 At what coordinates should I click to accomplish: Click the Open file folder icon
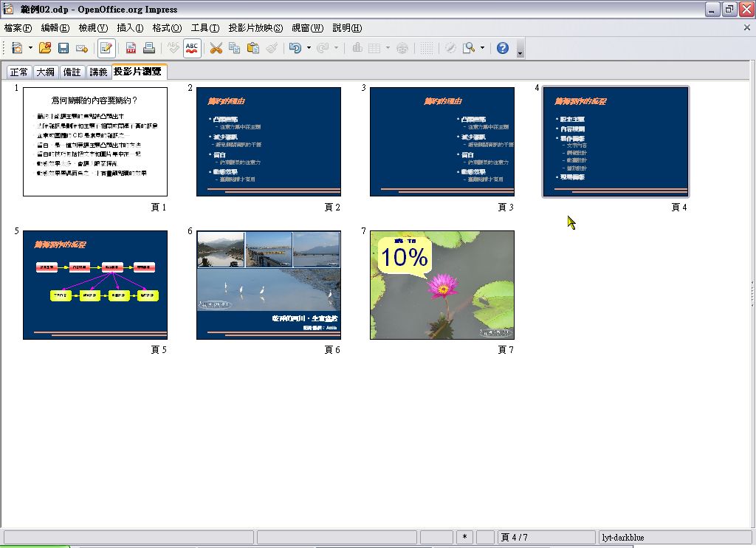pyautogui.click(x=45, y=48)
